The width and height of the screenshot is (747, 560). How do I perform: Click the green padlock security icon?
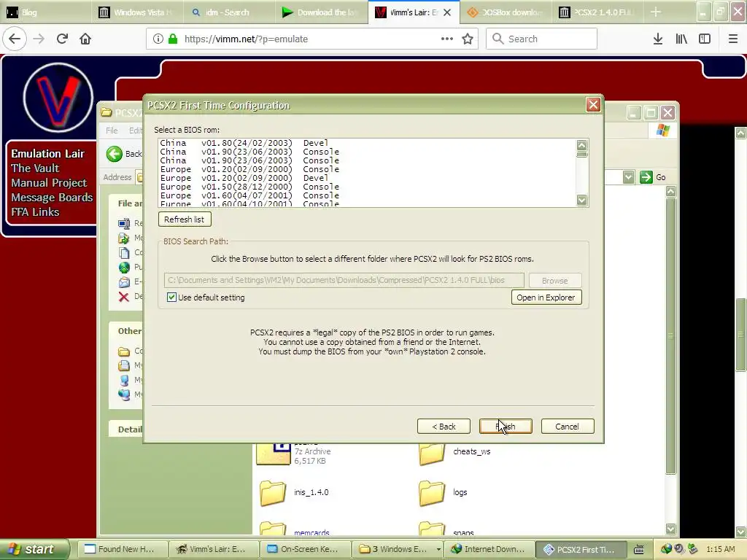[173, 39]
